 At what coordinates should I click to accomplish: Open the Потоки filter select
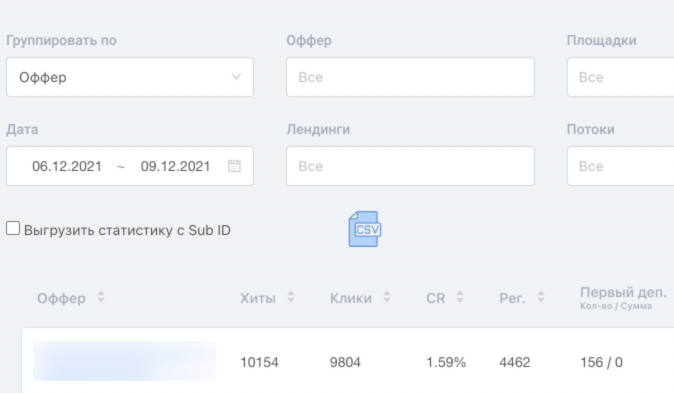click(620, 166)
